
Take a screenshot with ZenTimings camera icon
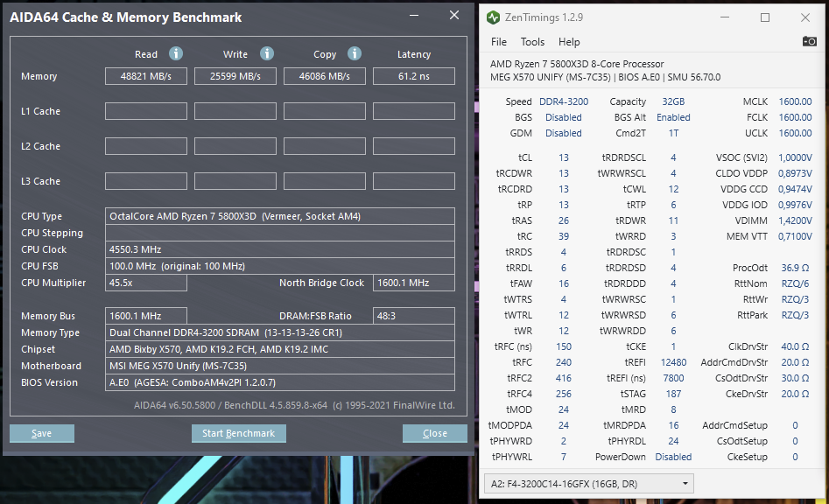point(809,41)
